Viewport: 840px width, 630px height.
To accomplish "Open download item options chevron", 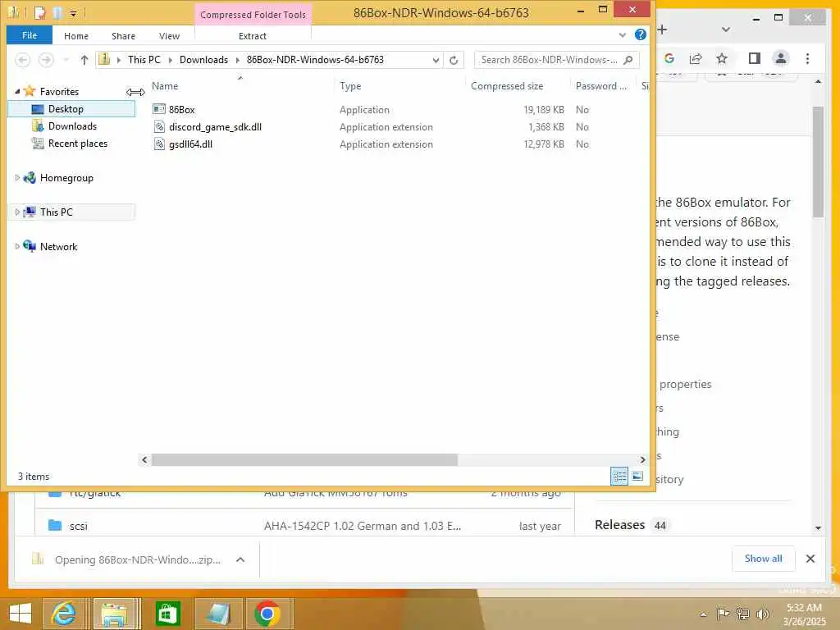I will [x=240, y=559].
